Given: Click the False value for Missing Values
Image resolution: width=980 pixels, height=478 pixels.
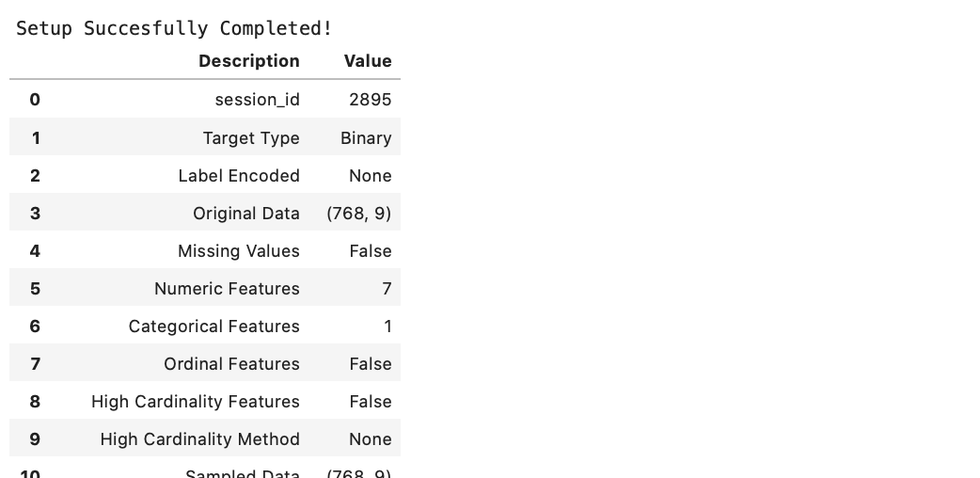Looking at the screenshot, I should coord(370,251).
